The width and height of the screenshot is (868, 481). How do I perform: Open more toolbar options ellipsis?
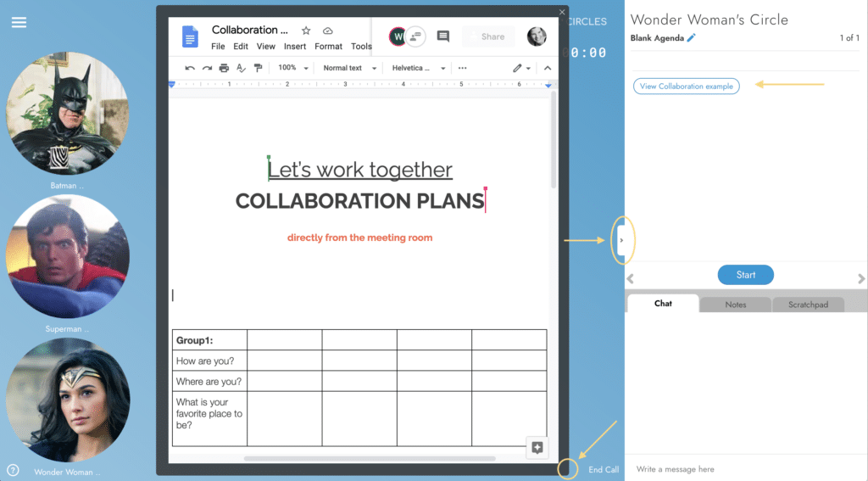click(x=462, y=68)
